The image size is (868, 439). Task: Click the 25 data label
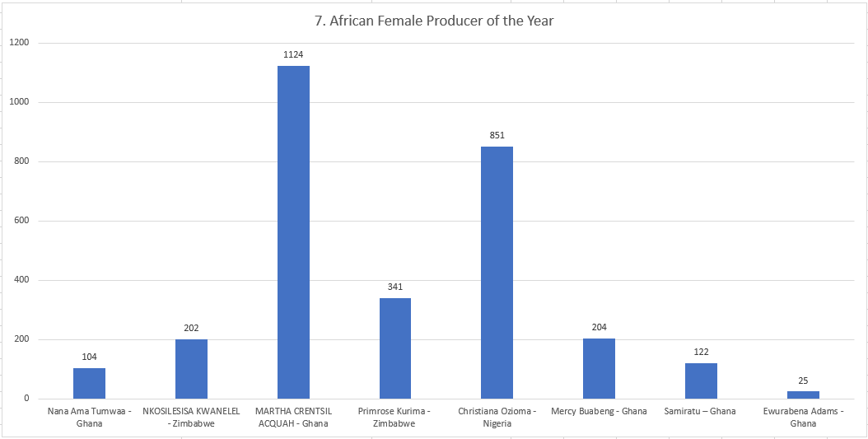click(x=803, y=381)
